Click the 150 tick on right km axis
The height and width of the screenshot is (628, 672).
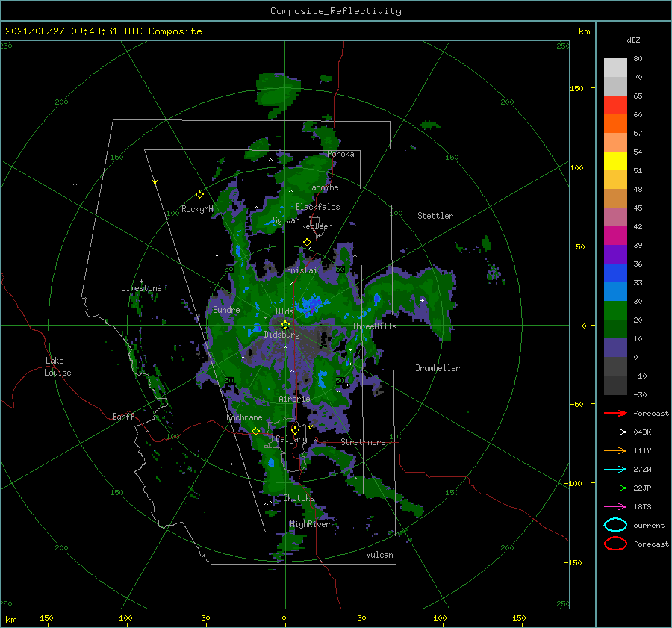577,88
